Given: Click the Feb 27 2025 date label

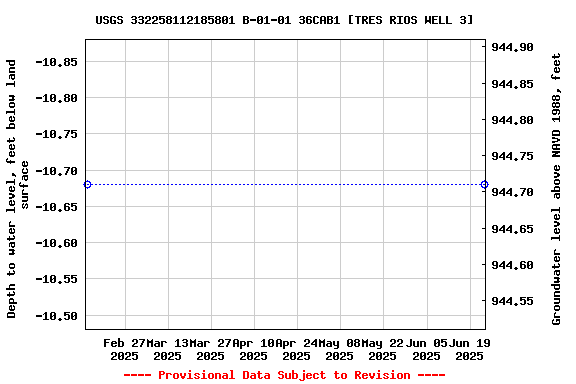Looking at the screenshot, I should (125, 349).
